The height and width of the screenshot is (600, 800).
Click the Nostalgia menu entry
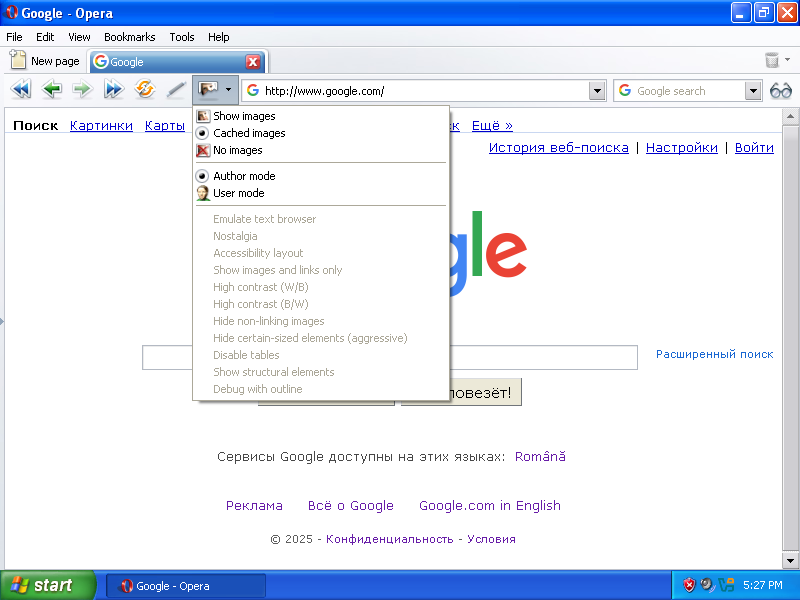(x=321, y=236)
